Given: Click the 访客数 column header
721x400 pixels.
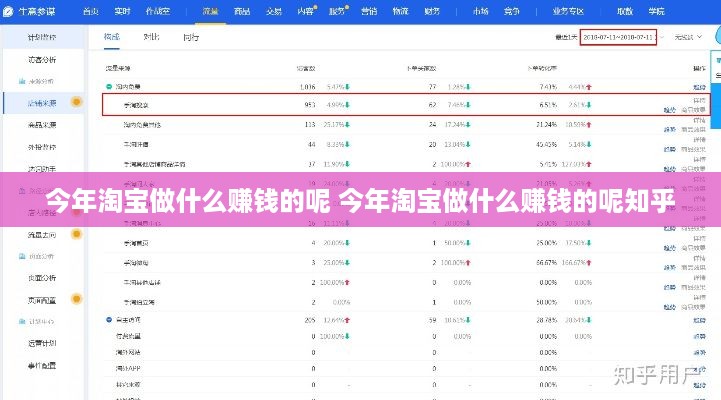Looking at the screenshot, I should (306, 68).
